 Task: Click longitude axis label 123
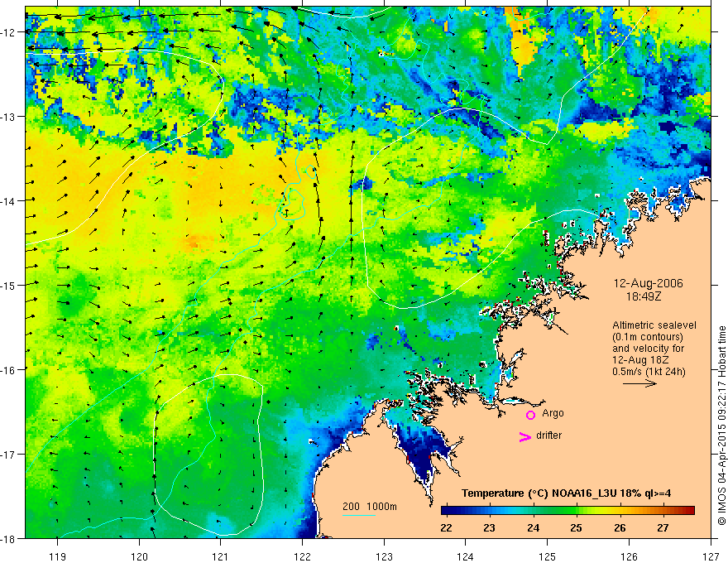tap(384, 556)
